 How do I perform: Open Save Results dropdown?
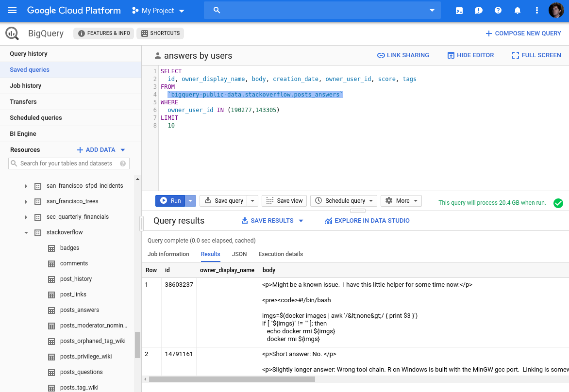pyautogui.click(x=272, y=220)
